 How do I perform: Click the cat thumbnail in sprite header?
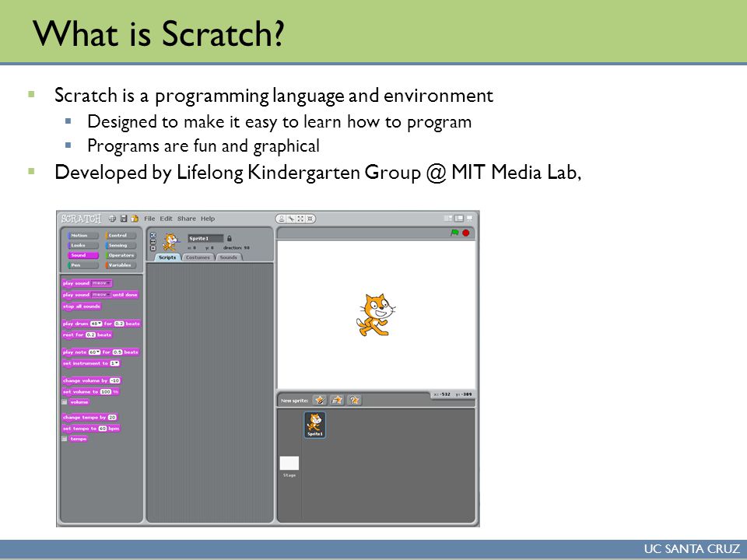click(x=170, y=242)
